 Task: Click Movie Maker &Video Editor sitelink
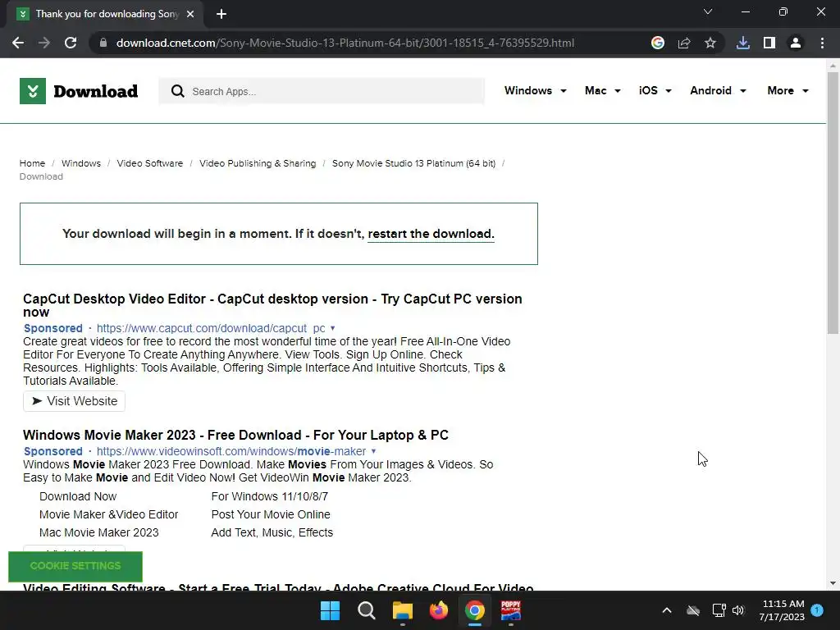109,515
